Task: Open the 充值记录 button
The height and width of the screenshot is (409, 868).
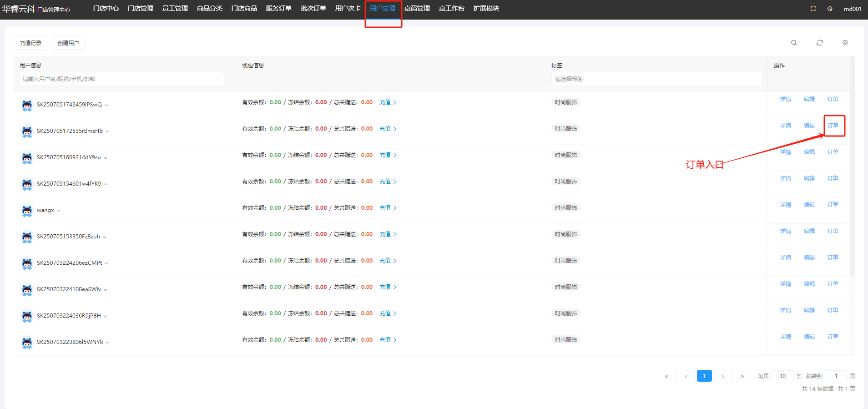Action: click(30, 43)
